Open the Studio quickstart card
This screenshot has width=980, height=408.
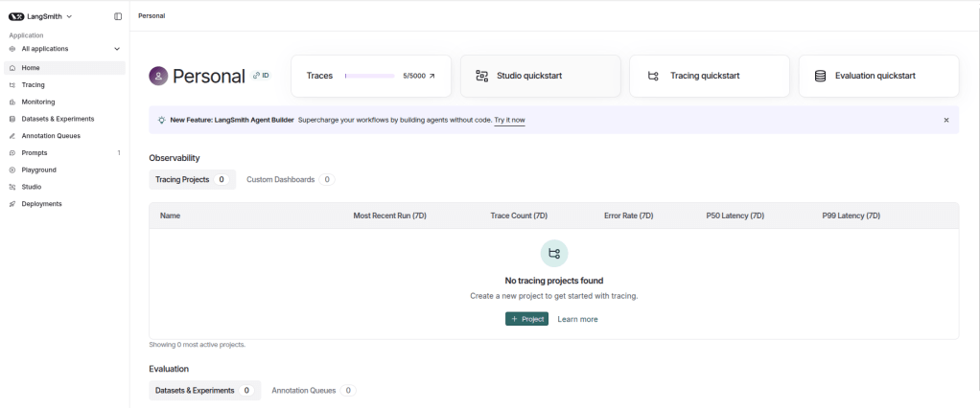tap(541, 76)
